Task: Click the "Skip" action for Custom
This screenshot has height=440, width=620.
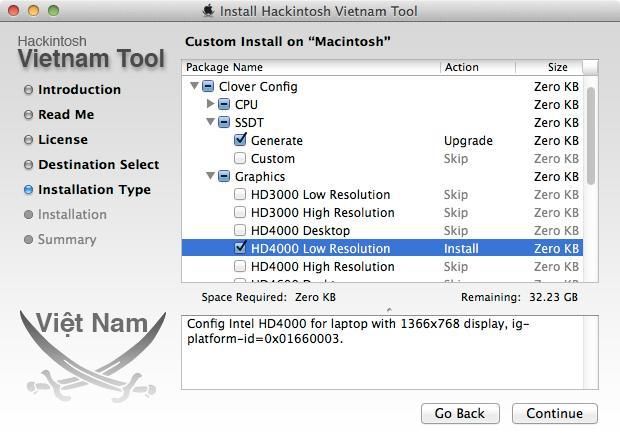Action: (456, 159)
